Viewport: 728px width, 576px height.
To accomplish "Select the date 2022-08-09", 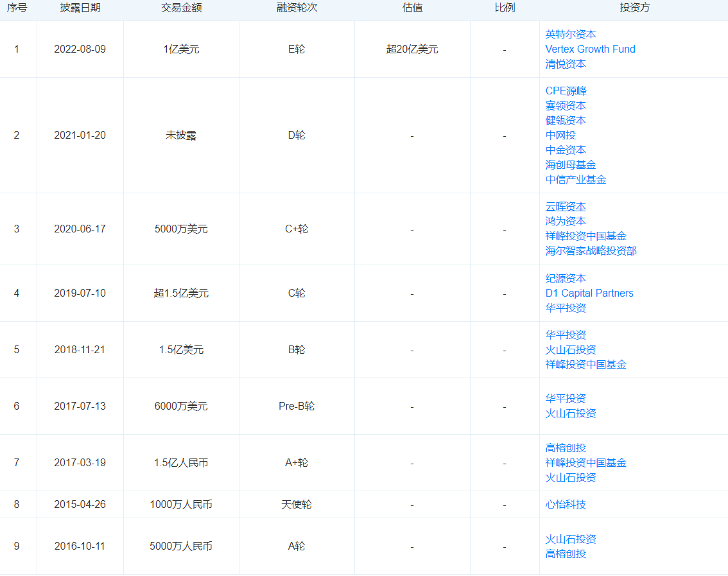I will point(80,49).
